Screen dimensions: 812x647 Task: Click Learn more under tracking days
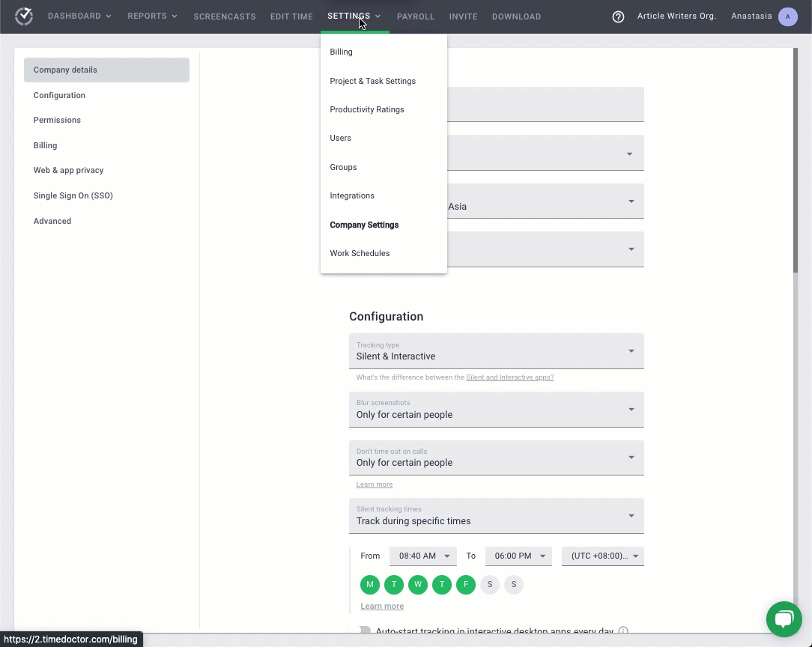coord(382,606)
